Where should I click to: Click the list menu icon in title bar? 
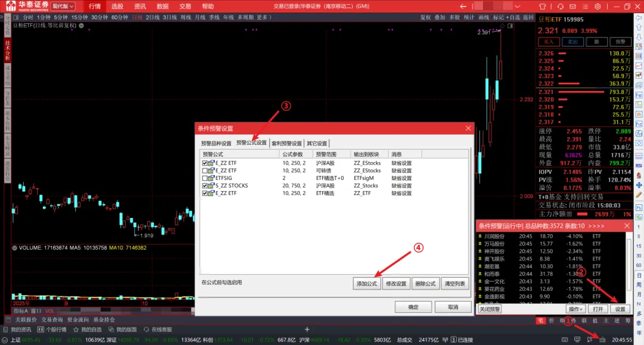[585, 7]
